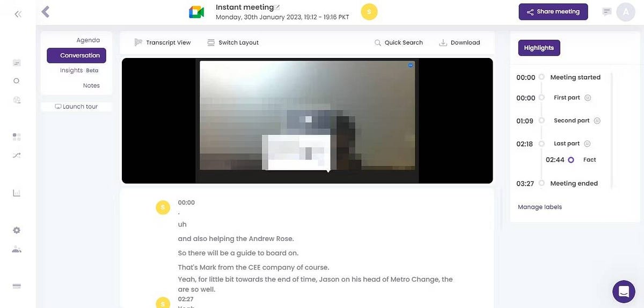The height and width of the screenshot is (308, 644).
Task: Collapse the left sidebar with the double-chevron icon
Action: coord(18,14)
